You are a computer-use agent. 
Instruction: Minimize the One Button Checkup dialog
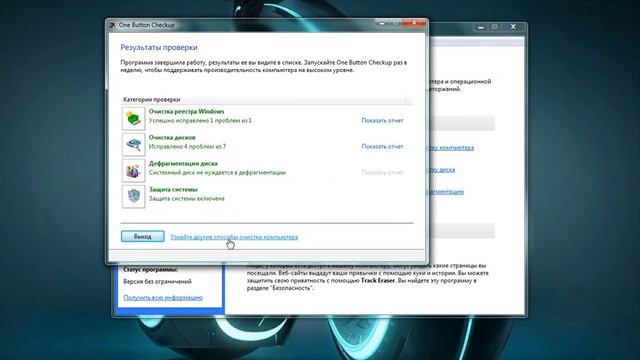pyautogui.click(x=382, y=23)
